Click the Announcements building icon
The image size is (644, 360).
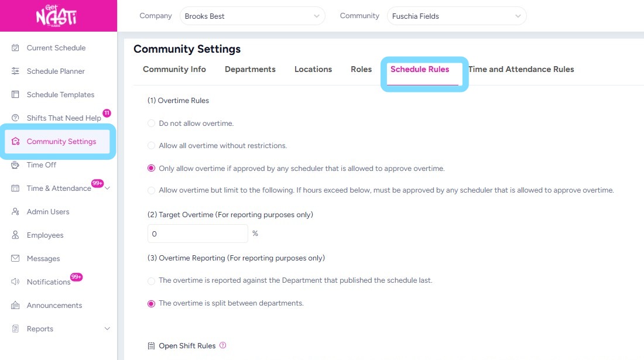click(x=15, y=306)
